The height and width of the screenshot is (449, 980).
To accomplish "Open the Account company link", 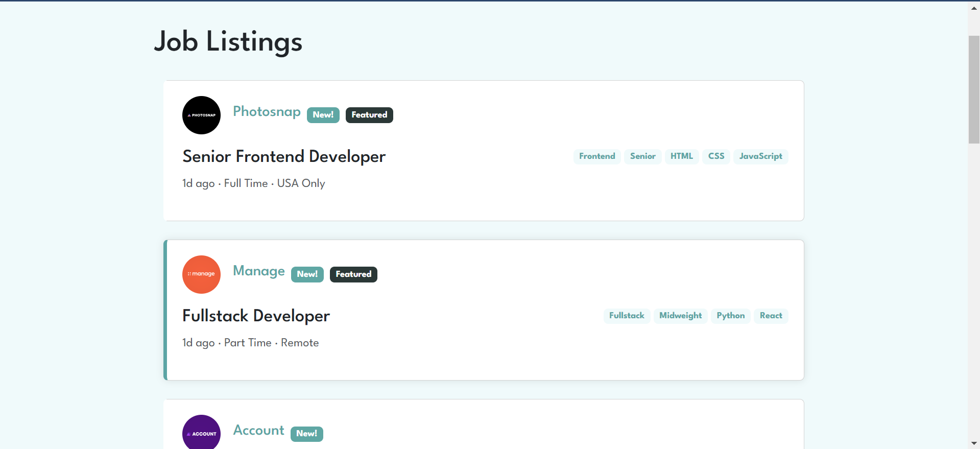I will [258, 430].
